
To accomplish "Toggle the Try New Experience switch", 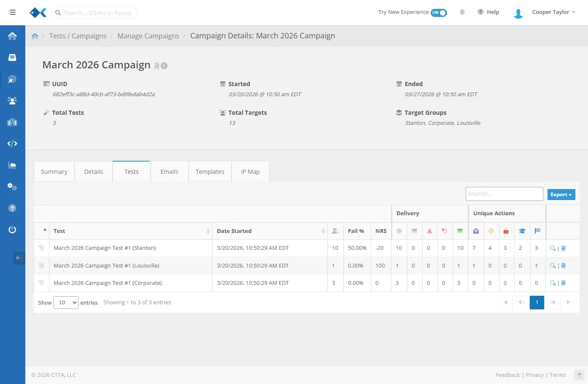I will [439, 13].
